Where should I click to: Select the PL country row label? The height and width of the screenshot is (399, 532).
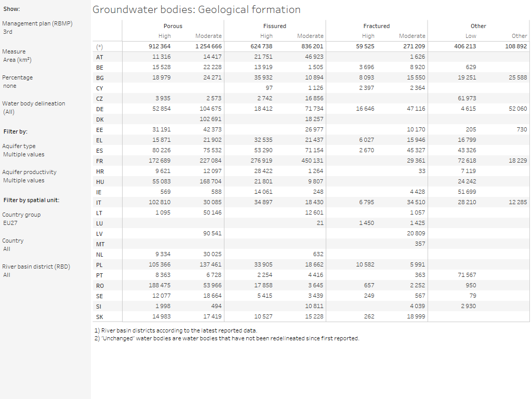pos(99,265)
